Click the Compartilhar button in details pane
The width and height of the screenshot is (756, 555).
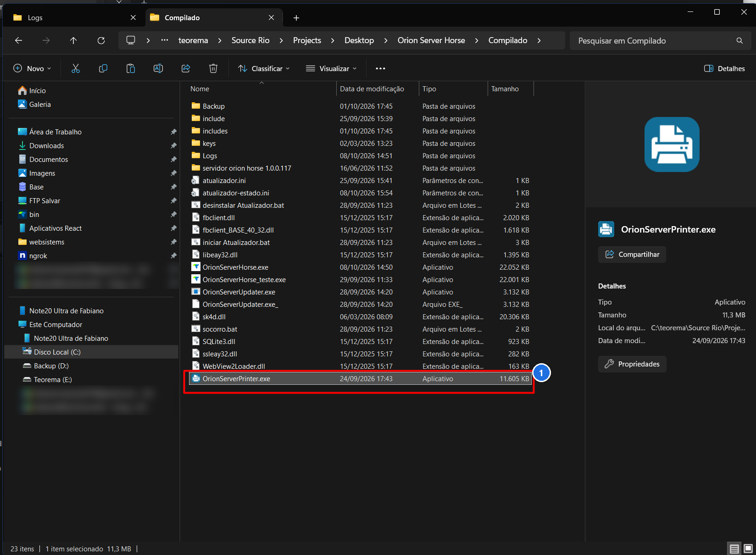tap(632, 255)
